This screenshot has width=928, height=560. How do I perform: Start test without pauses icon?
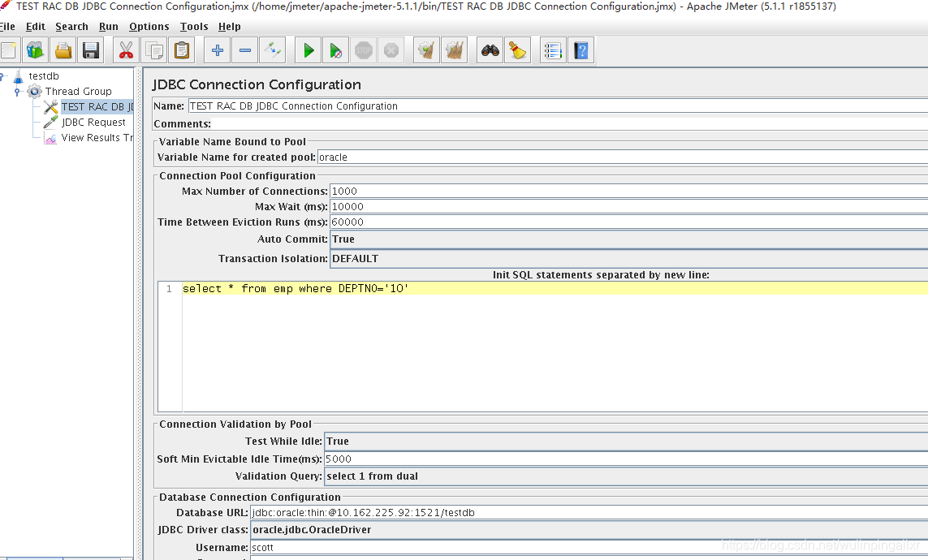click(335, 50)
